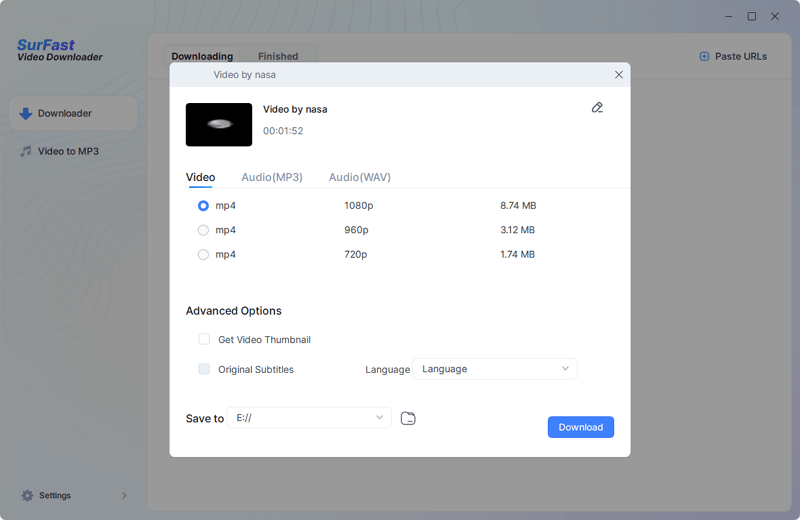The height and width of the screenshot is (520, 800).
Task: Open the Finished tab
Action: click(x=278, y=56)
